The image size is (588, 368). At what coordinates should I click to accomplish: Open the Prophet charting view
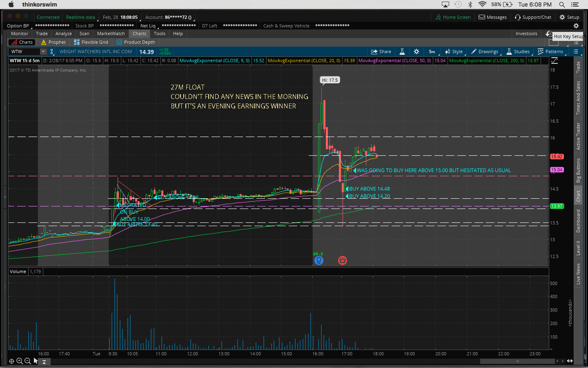pos(53,42)
